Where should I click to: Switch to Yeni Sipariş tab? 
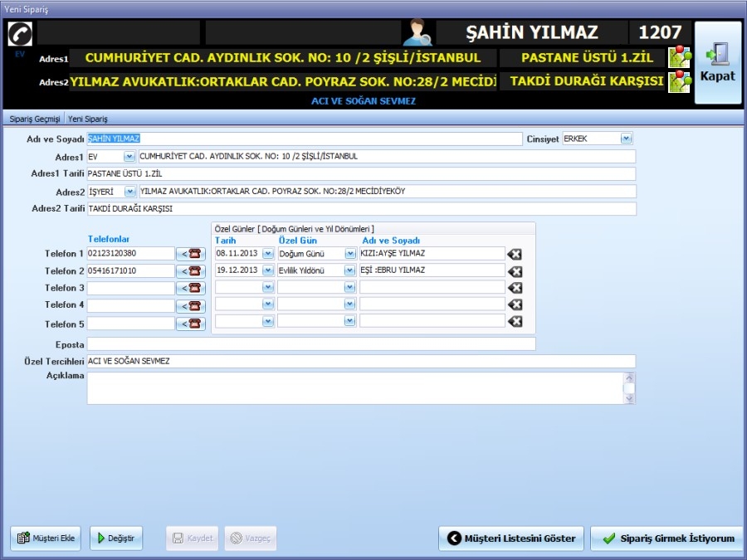88,119
